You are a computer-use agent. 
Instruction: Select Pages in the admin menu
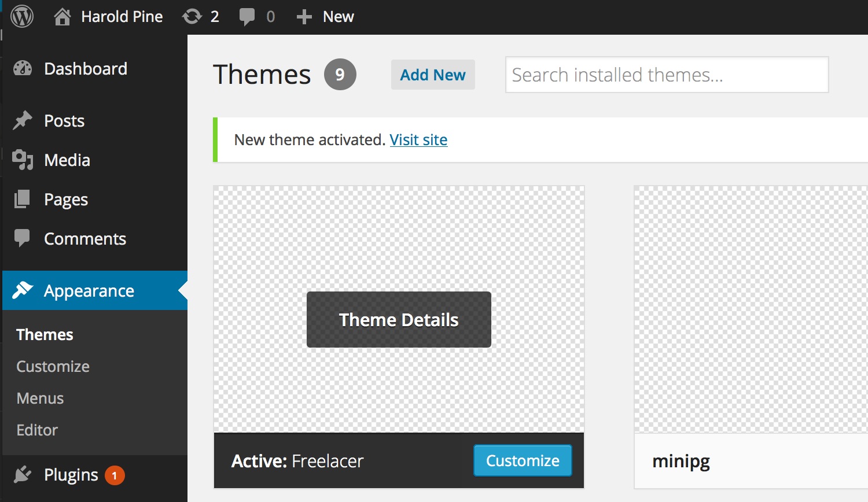[x=65, y=200]
